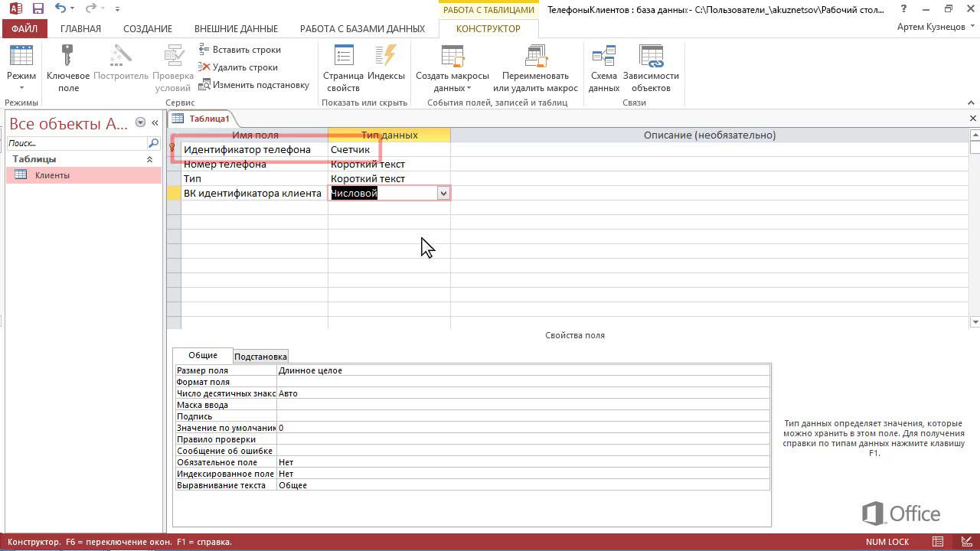
Task: Switch to Datasheet view in status bar
Action: click(x=938, y=542)
